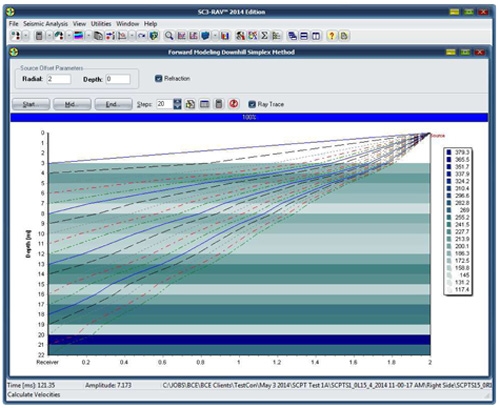Image resolution: width=500 pixels, height=408 pixels.
Task: Expand the dropdown arrow beside the calculator toolbar icon
Action: coord(49,36)
